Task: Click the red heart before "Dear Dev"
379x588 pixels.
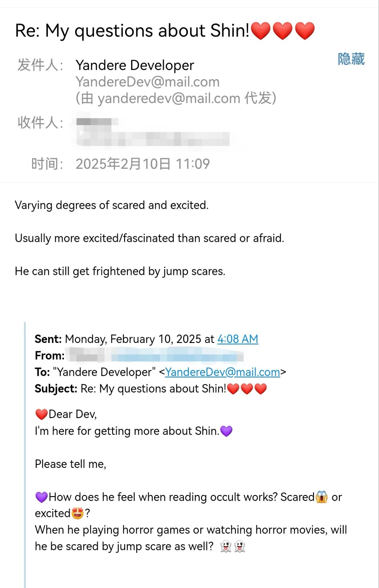Action: click(41, 414)
